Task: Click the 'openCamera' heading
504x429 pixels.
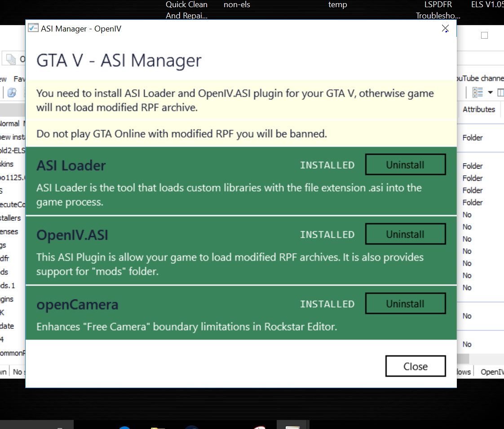Action: click(77, 304)
